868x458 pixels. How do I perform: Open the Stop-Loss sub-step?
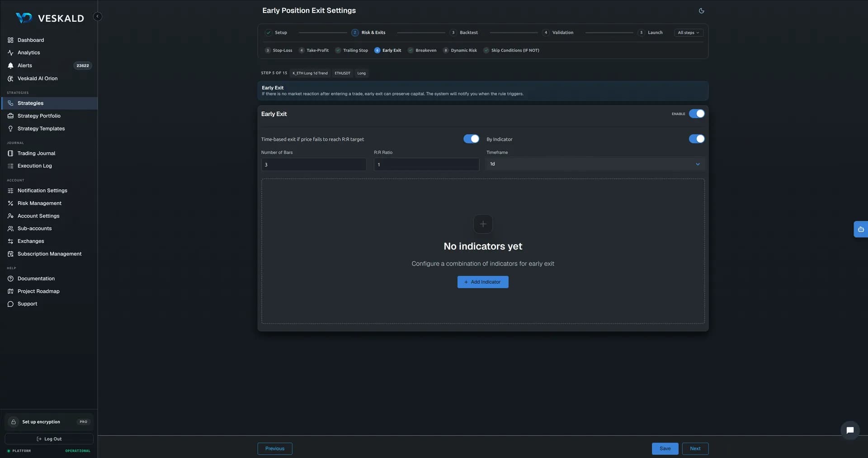point(278,51)
